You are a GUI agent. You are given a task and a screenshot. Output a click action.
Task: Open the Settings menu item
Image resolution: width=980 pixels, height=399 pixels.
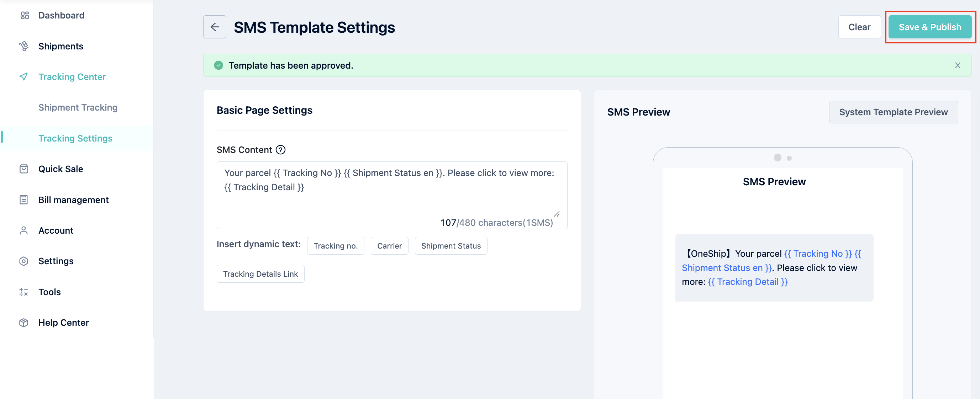tap(56, 261)
